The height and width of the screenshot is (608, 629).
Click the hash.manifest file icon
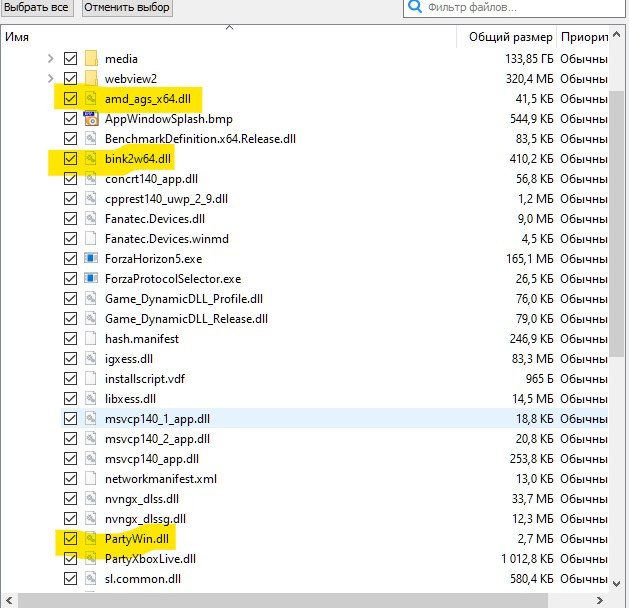(91, 339)
